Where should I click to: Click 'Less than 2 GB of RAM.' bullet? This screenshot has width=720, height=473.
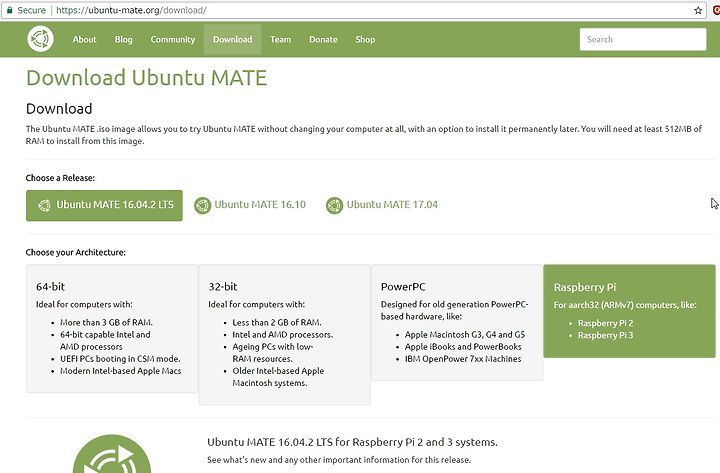point(277,322)
